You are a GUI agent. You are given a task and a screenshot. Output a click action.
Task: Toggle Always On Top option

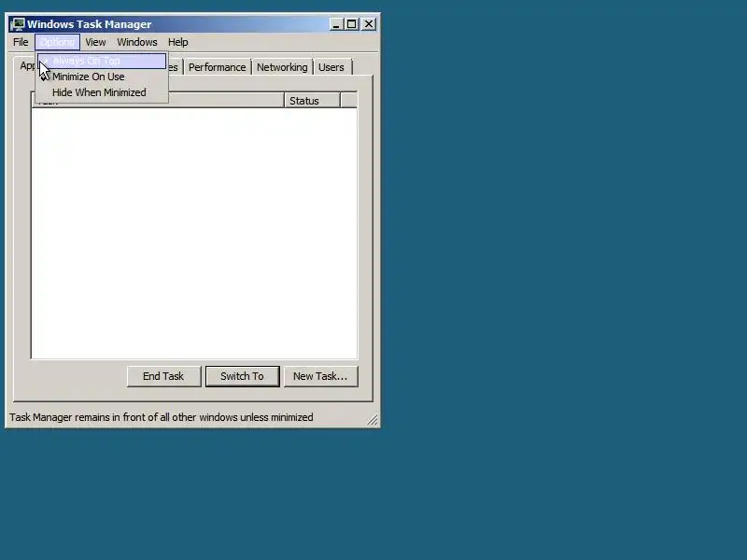pyautogui.click(x=102, y=61)
